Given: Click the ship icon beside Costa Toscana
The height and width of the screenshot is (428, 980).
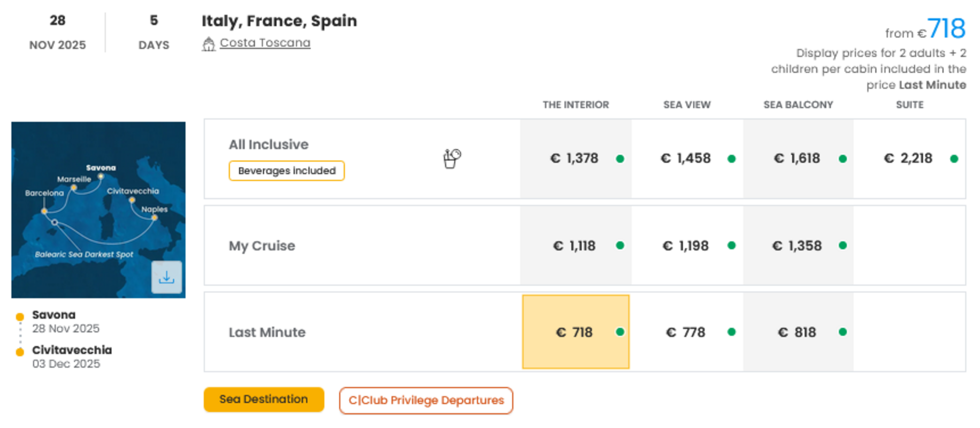Looking at the screenshot, I should point(209,44).
